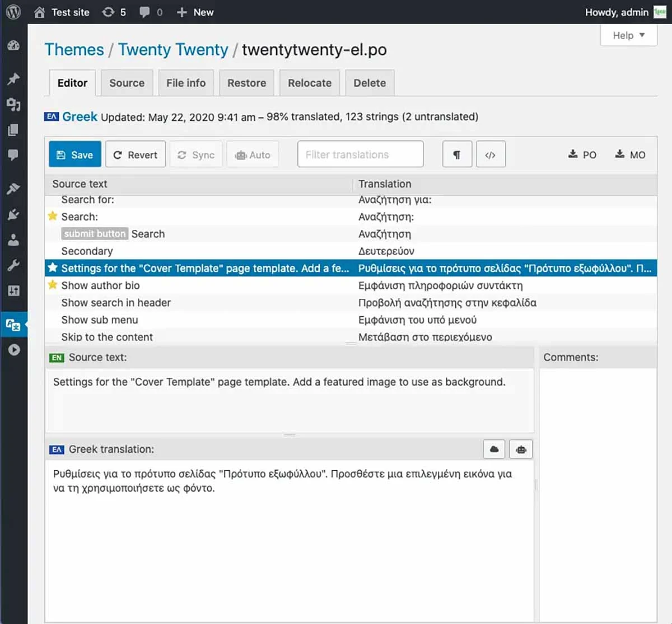The width and height of the screenshot is (672, 624).
Task: Select the Editor tab
Action: [72, 83]
